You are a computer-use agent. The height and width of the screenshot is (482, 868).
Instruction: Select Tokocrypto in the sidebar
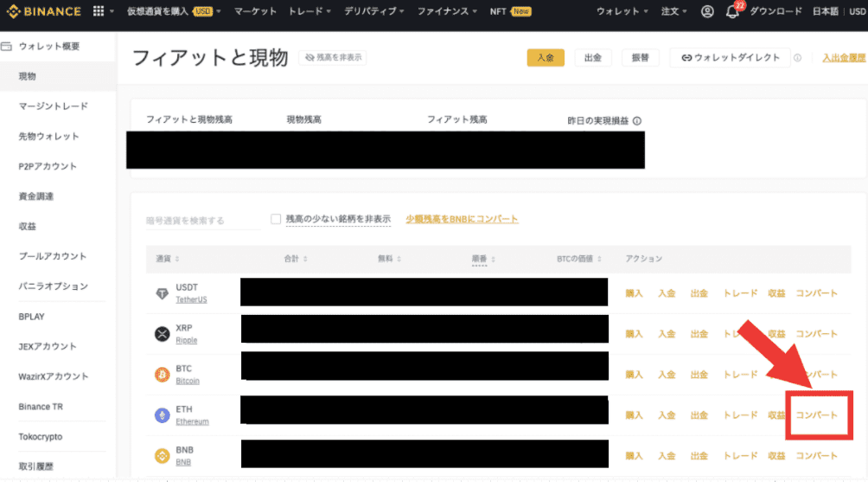pos(41,437)
